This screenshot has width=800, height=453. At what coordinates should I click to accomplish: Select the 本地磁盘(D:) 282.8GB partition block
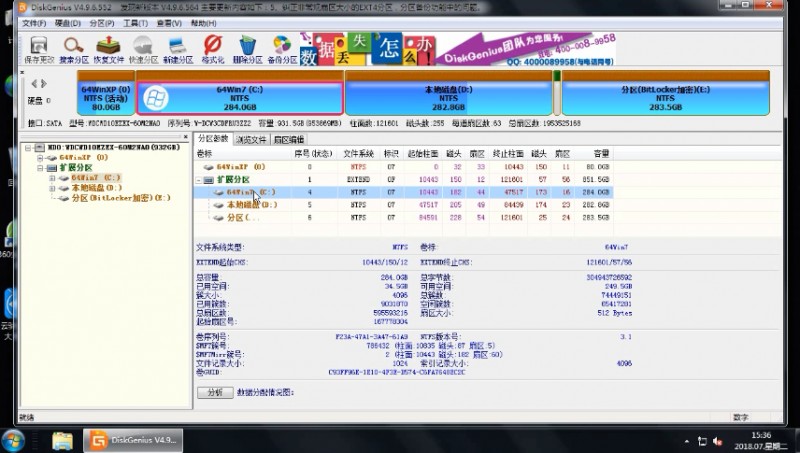pyautogui.click(x=448, y=93)
